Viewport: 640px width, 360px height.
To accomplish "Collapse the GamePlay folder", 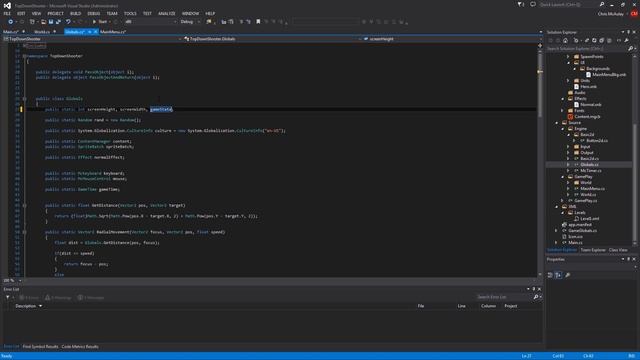I will click(x=562, y=177).
